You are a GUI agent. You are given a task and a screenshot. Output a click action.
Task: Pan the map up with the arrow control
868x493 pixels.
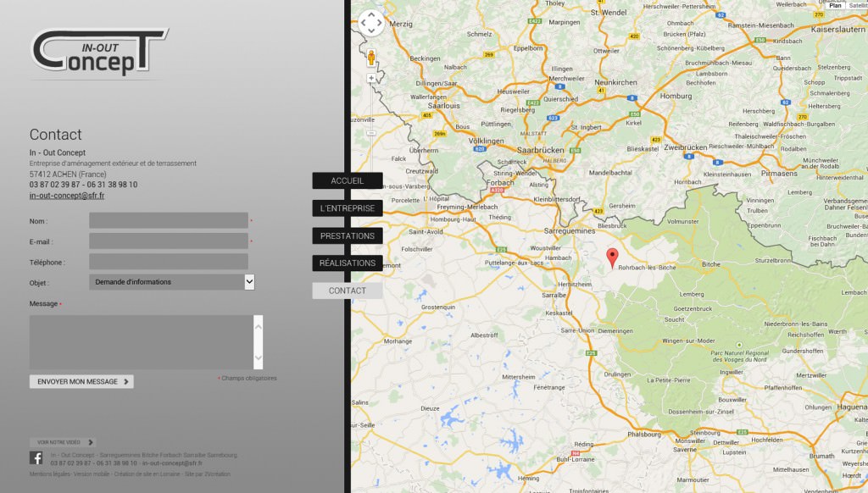[x=371, y=15]
